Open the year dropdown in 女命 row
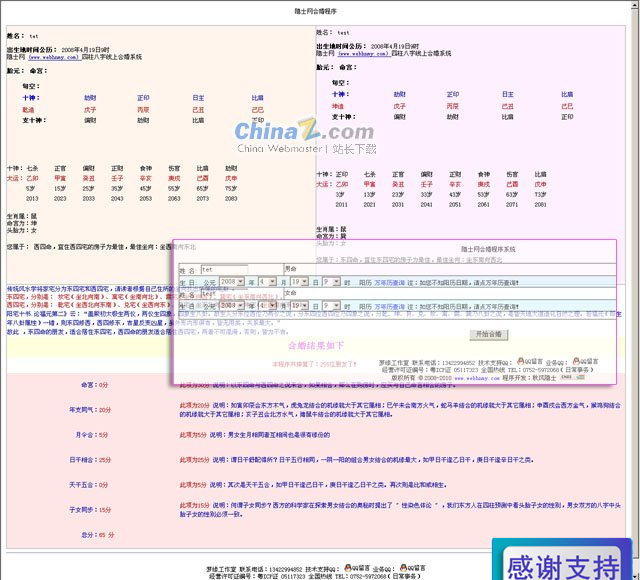 point(232,306)
